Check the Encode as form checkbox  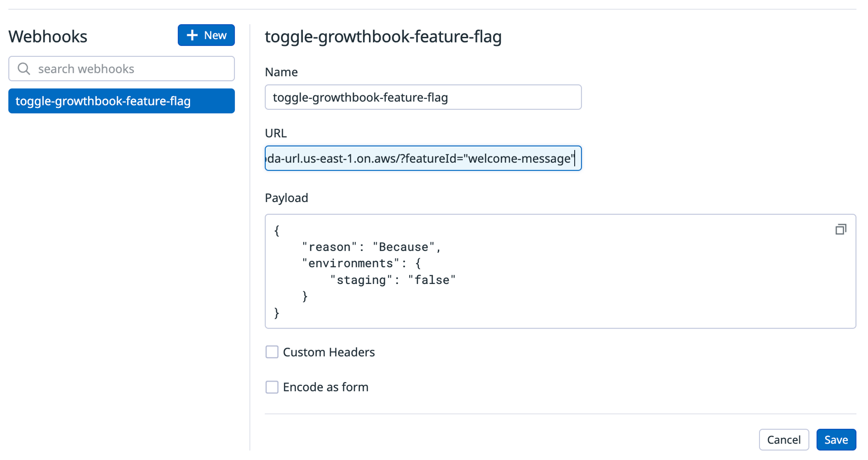[272, 387]
